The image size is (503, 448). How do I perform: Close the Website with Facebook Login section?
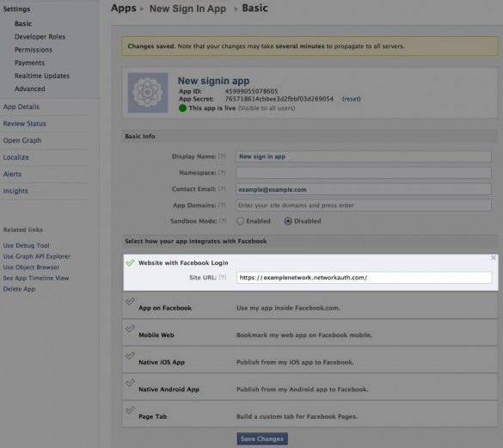point(493,258)
